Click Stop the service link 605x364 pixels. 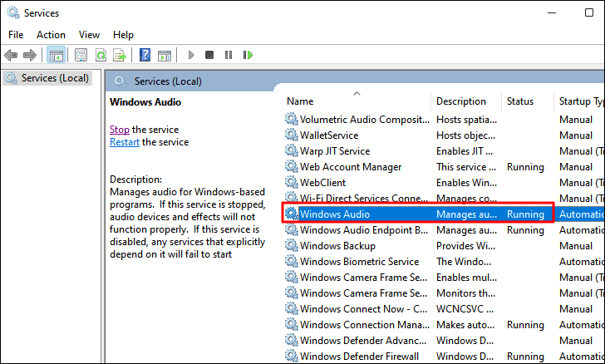click(x=120, y=130)
